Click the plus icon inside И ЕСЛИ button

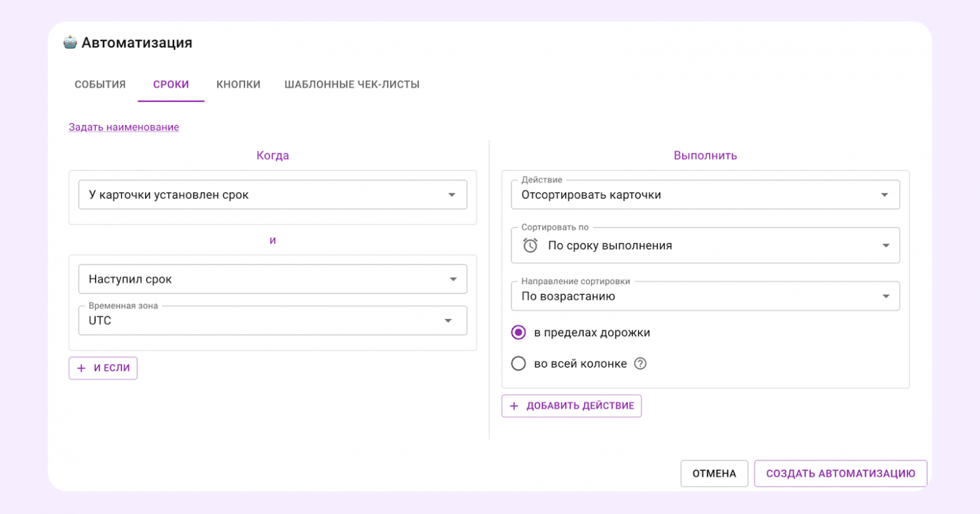click(80, 368)
